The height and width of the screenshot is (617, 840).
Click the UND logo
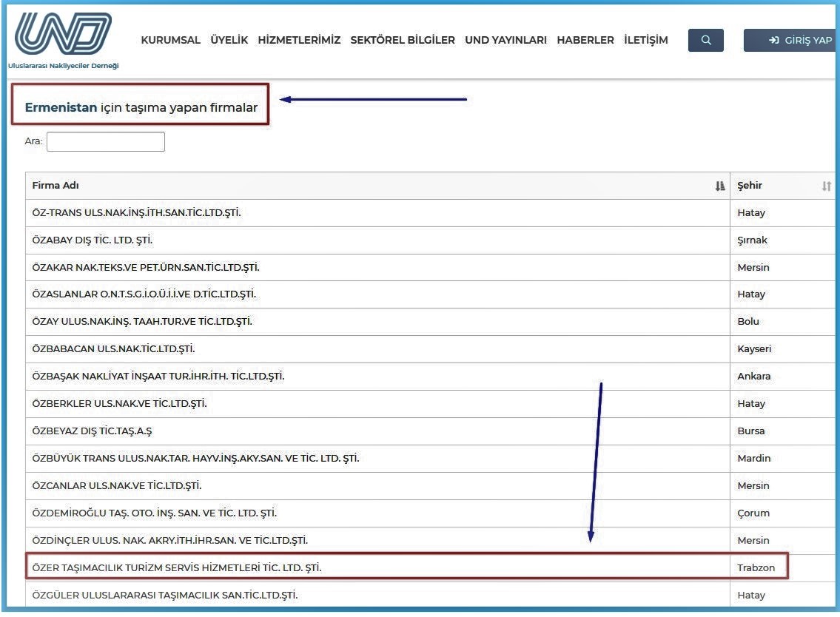point(63,33)
